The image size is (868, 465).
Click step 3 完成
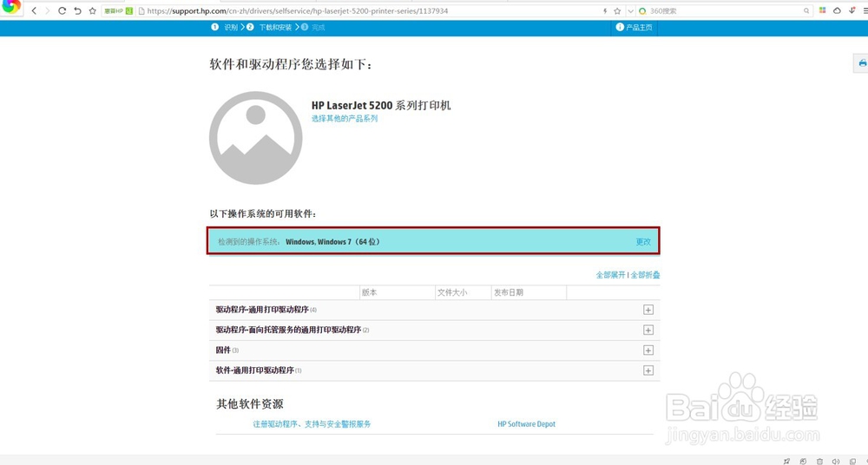313,27
